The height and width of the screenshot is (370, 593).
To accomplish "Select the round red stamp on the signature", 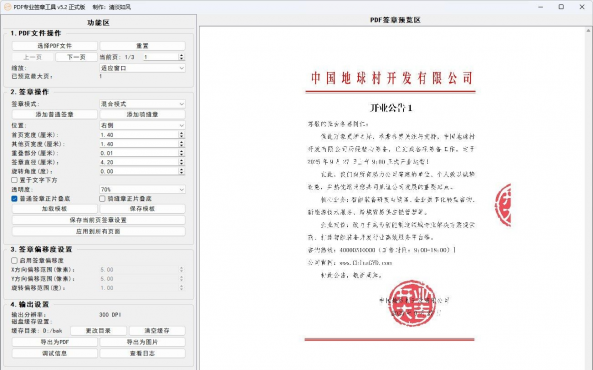I will pyautogui.click(x=412, y=303).
